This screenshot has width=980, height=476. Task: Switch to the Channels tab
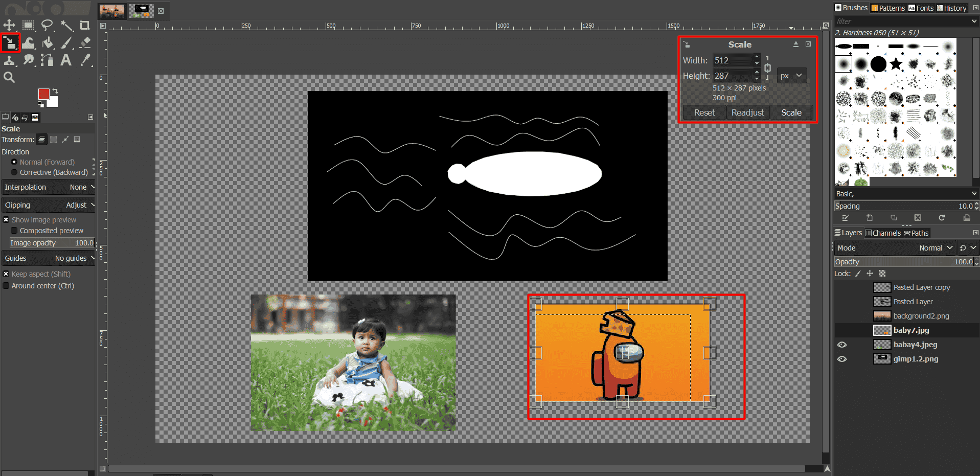[x=882, y=233]
